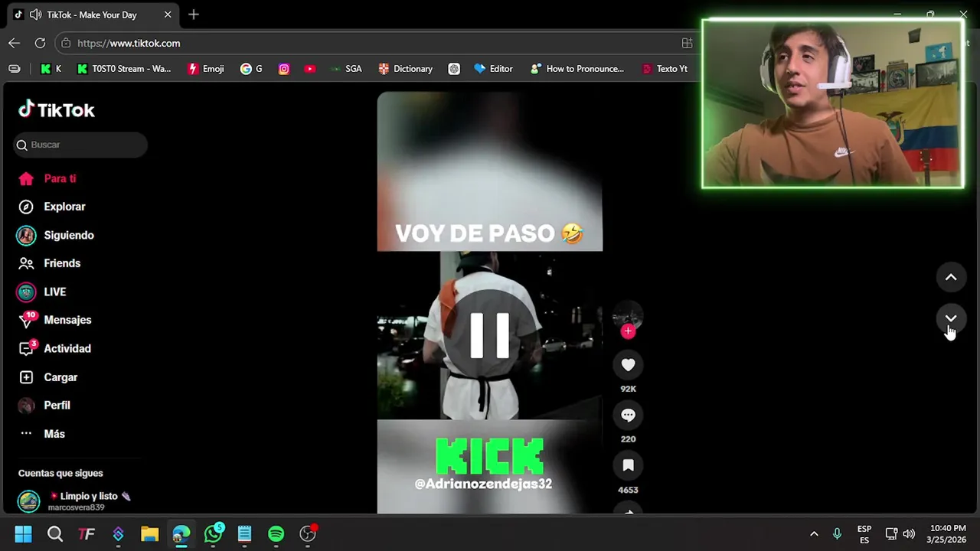This screenshot has height=551, width=980.
Task: Switch ESP ES input language
Action: (864, 534)
